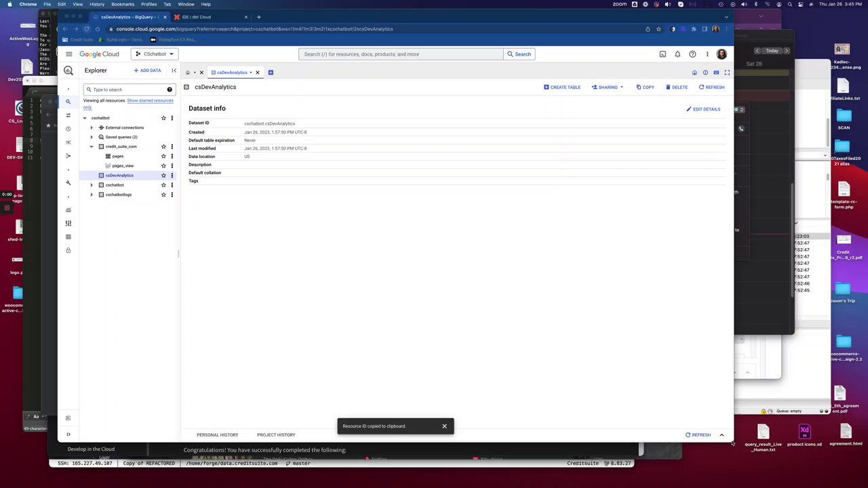Viewport: 868px width, 488px height.
Task: Open Google Cloud help menu
Action: point(692,54)
